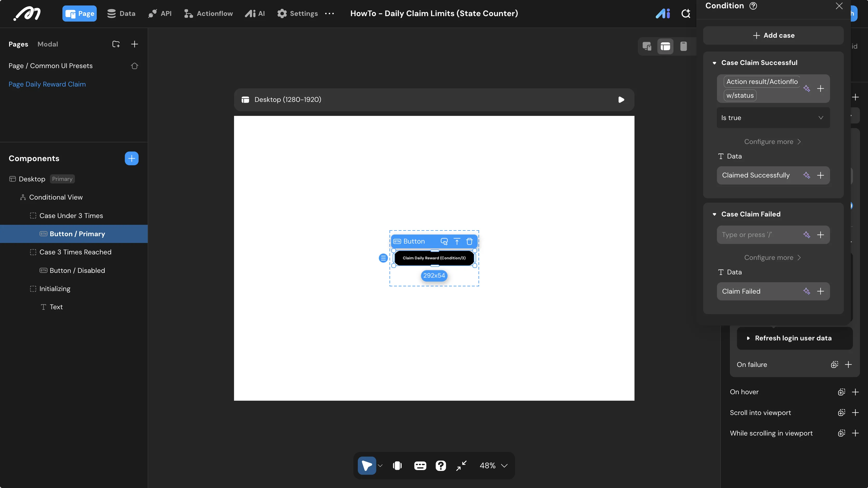The image size is (868, 488).
Task: Add a new page with the plus icon
Action: click(x=134, y=44)
